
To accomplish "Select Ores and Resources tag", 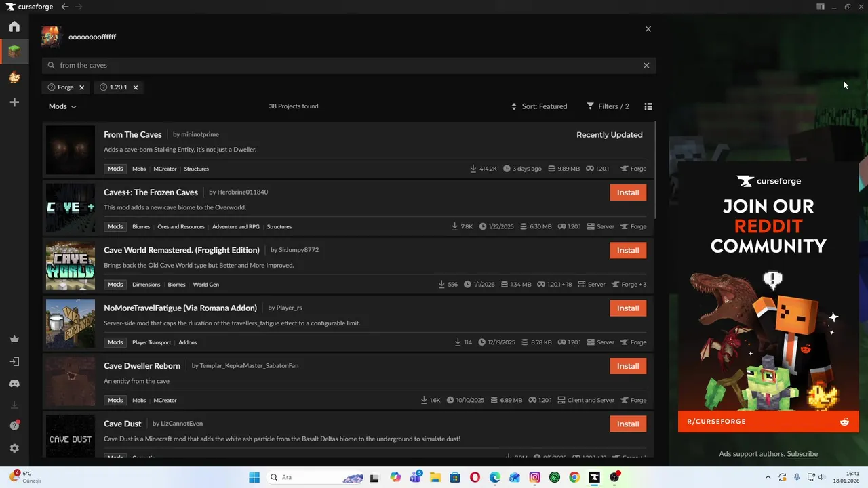I will [x=181, y=226].
